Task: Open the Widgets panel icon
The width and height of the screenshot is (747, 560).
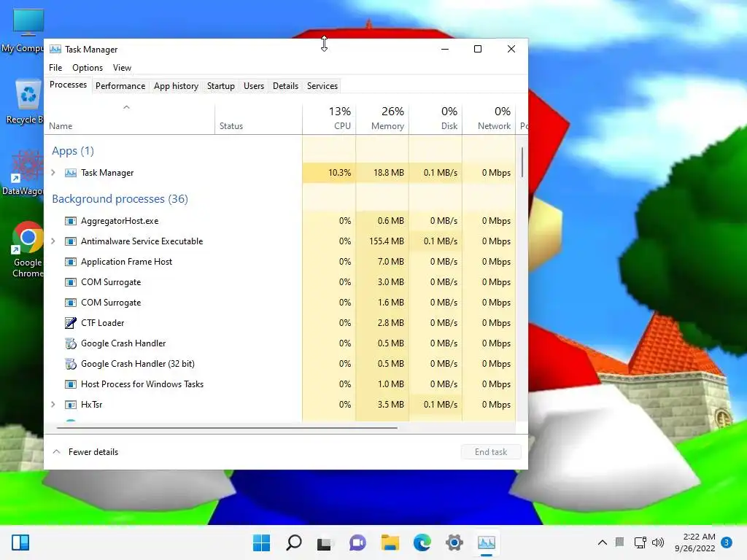Action: [20, 542]
